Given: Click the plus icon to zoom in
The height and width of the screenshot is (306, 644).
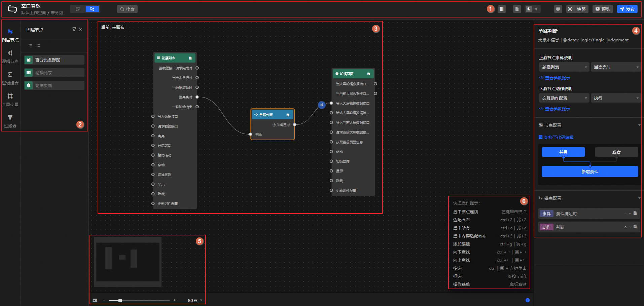Looking at the screenshot, I should click(x=175, y=300).
